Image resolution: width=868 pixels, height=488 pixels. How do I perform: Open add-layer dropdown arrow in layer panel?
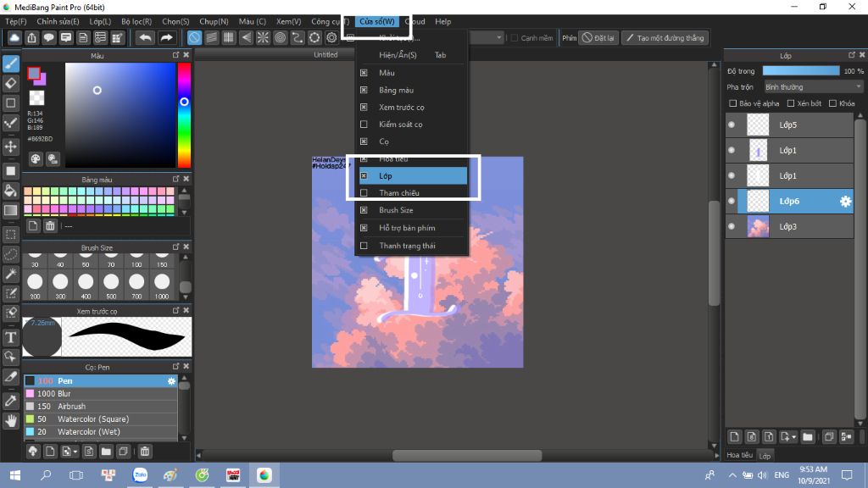[x=793, y=437]
